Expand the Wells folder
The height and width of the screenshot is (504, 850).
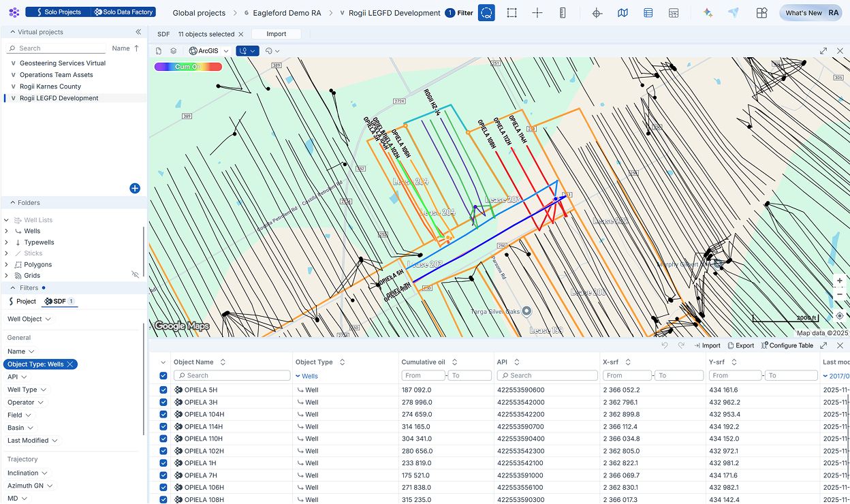coord(7,232)
